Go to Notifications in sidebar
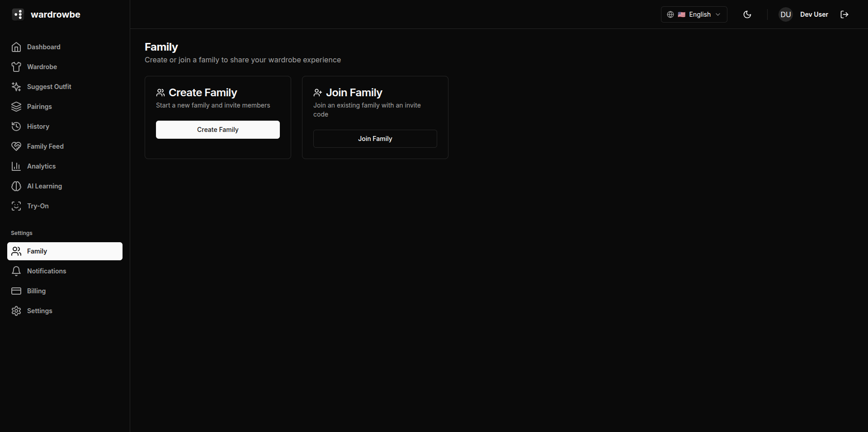This screenshot has width=868, height=432. (47, 271)
